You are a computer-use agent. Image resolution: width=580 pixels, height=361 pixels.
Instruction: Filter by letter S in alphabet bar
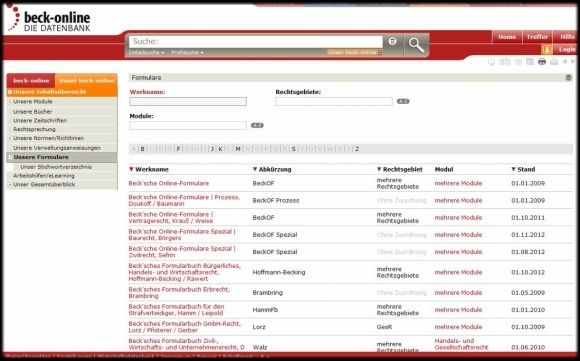(294, 149)
